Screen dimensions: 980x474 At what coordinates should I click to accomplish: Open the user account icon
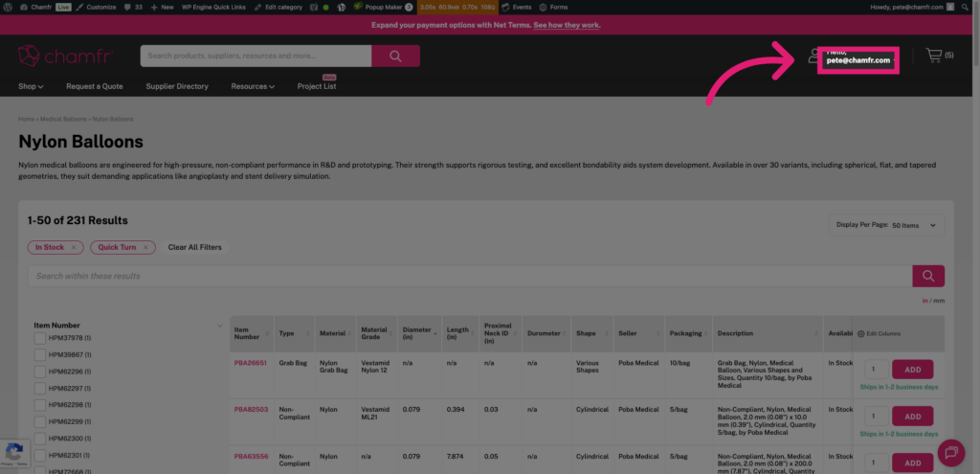click(x=813, y=56)
